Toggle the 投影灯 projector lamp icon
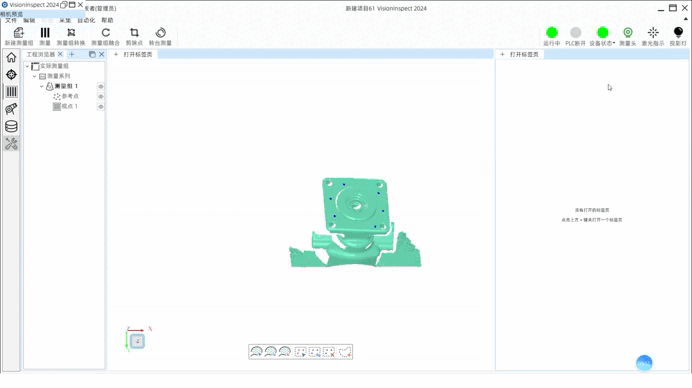 point(678,36)
